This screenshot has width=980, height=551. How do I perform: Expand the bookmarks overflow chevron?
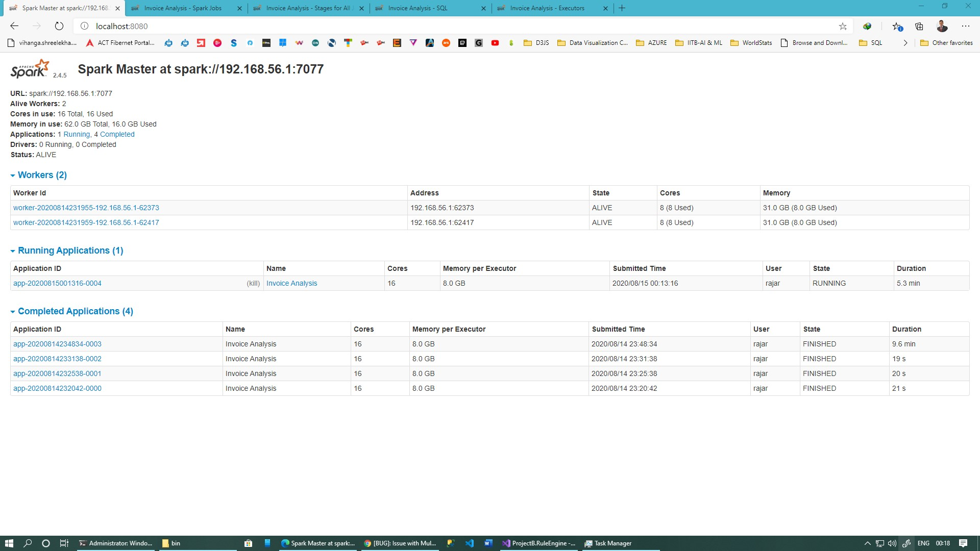[x=905, y=43]
